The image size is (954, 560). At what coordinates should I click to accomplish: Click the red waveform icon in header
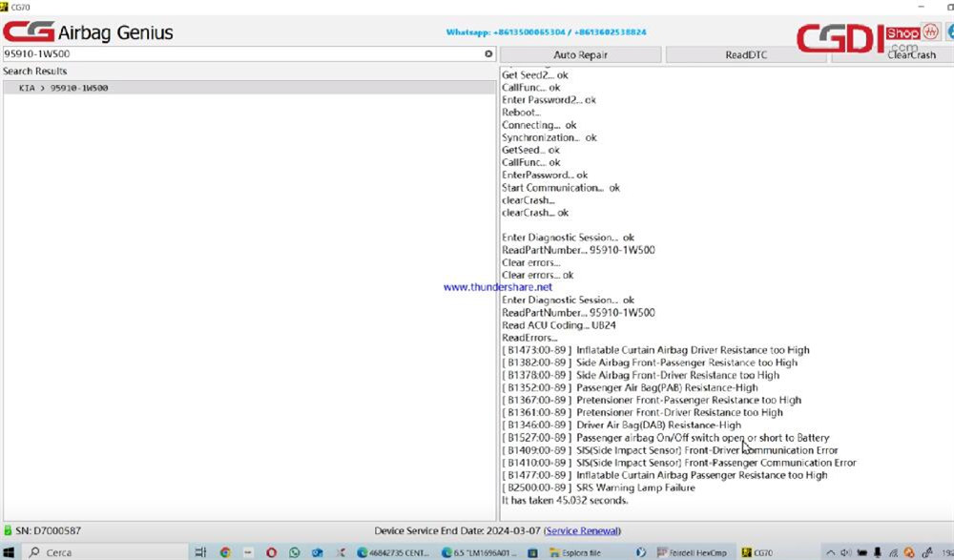930,31
